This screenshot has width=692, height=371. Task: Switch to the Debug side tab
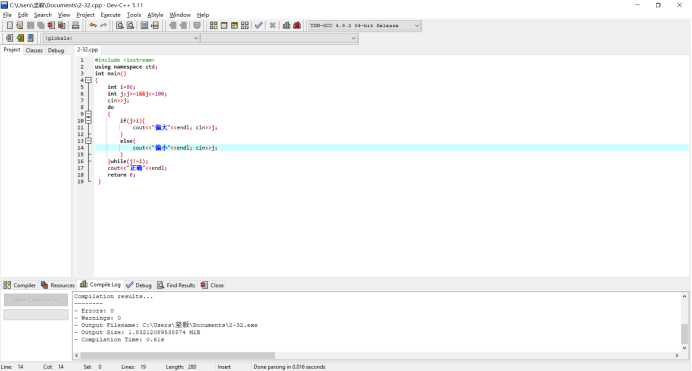tap(56, 50)
